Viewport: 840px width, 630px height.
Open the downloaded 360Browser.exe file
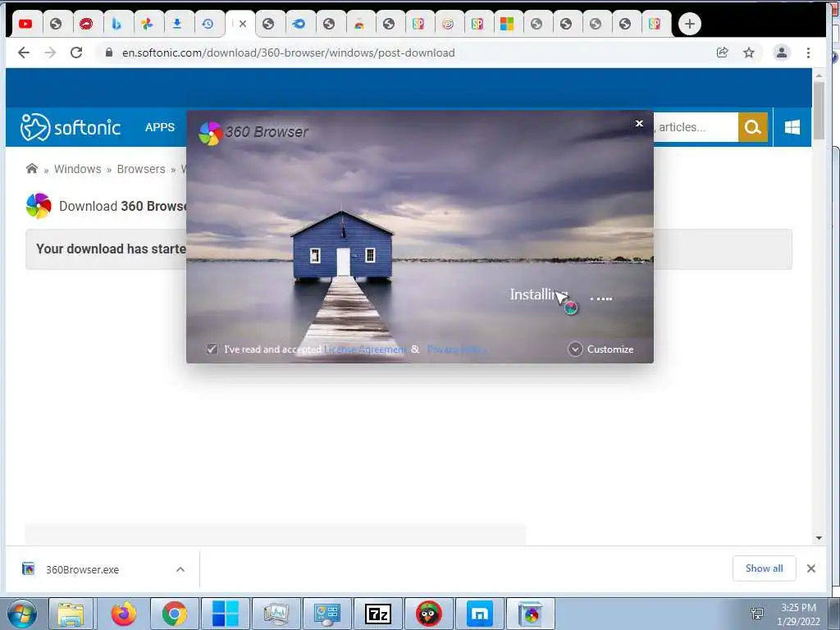(x=82, y=569)
